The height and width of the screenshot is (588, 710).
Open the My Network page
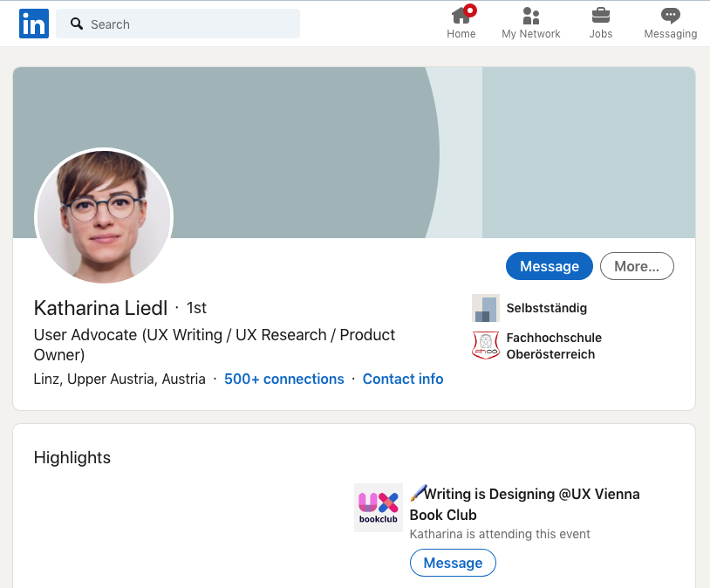coord(530,24)
